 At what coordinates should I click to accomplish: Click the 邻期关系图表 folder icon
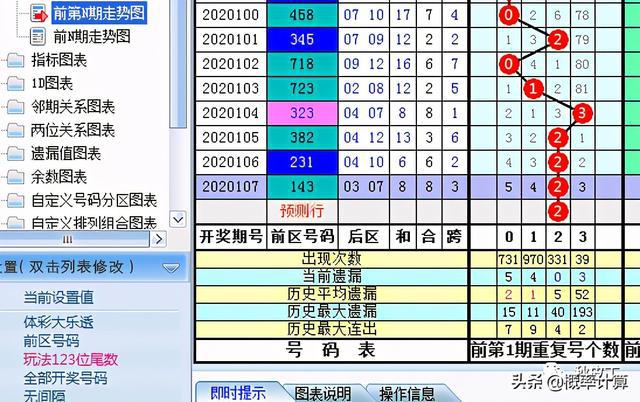pos(16,106)
